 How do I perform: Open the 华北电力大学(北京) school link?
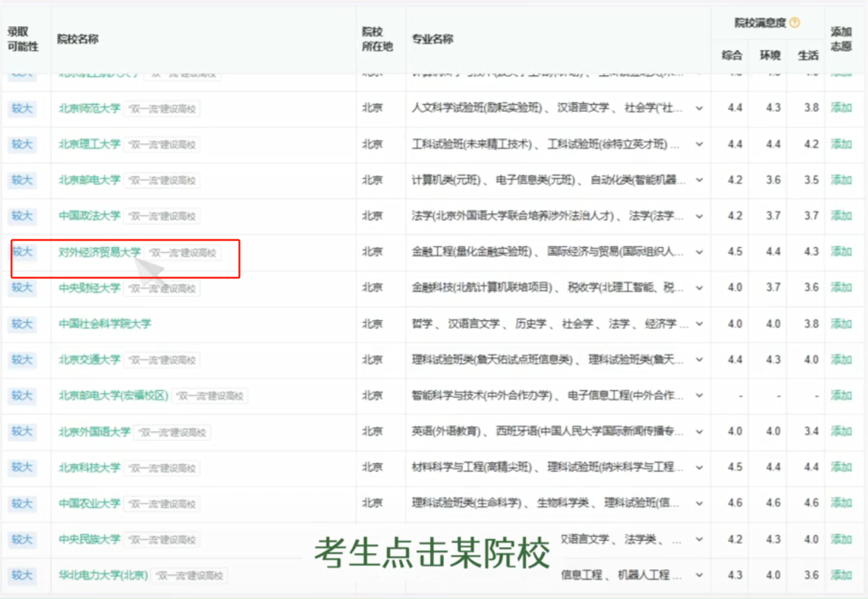tap(103, 575)
